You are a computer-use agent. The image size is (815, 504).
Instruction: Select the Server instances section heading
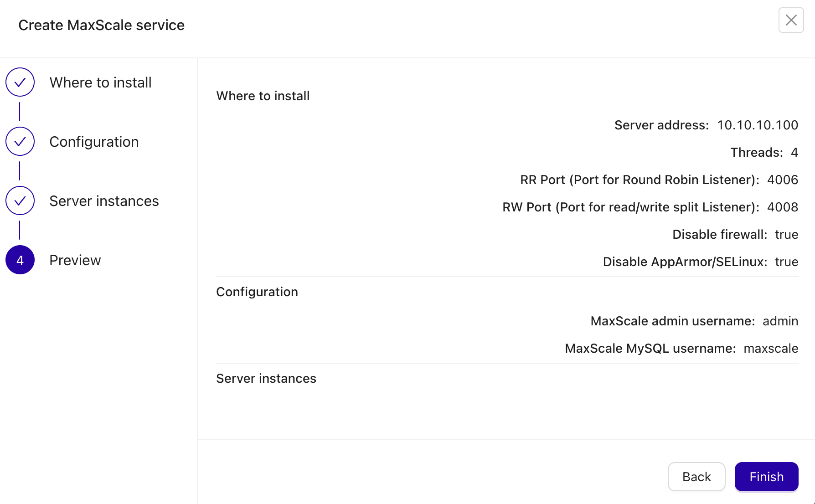pyautogui.click(x=266, y=378)
